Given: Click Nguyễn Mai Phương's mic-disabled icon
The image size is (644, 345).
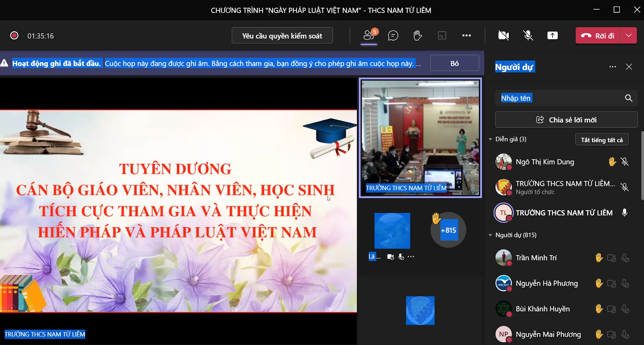Looking at the screenshot, I should [625, 335].
